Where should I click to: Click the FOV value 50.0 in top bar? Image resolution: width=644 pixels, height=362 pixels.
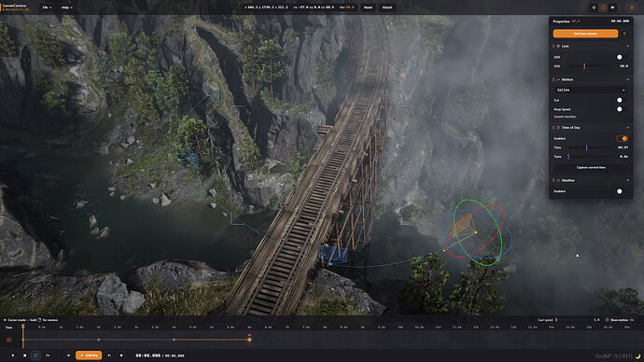351,7
